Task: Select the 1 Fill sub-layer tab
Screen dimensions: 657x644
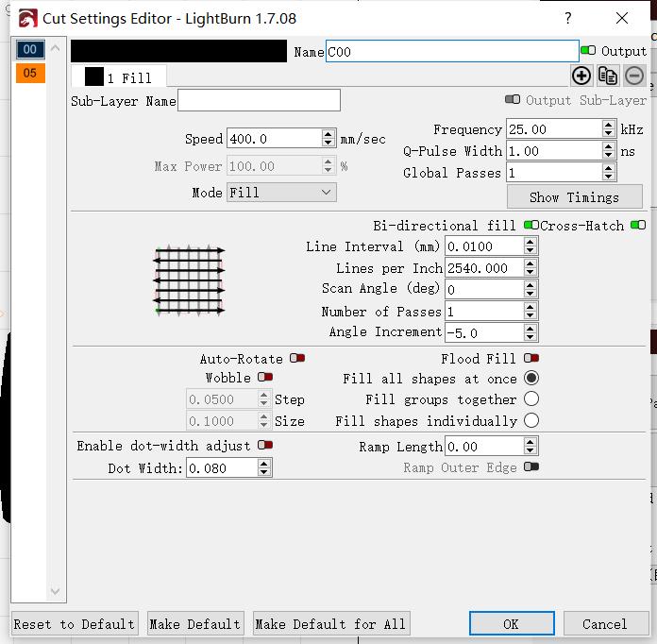Action: [119, 77]
